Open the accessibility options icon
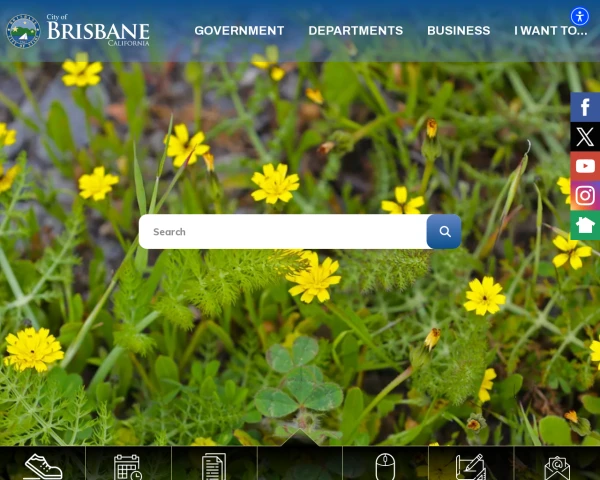Viewport: 600px width, 480px height. point(580,16)
